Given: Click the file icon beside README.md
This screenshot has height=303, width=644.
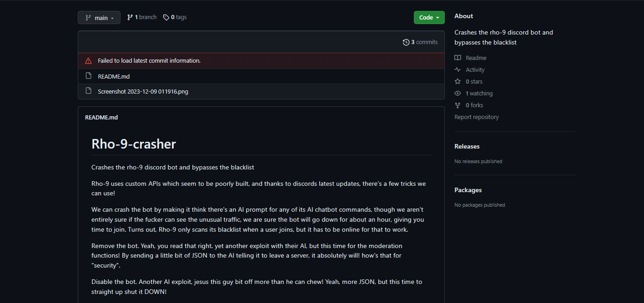Looking at the screenshot, I should [x=88, y=76].
